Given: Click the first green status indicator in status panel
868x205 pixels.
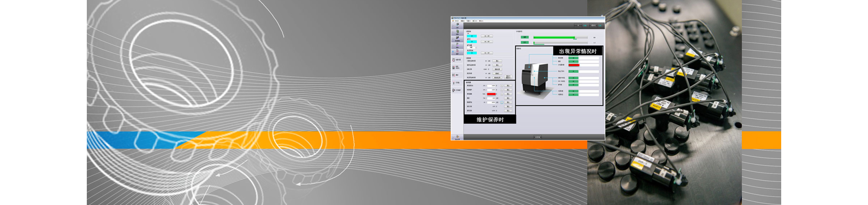Looking at the screenshot, I should (x=574, y=58).
